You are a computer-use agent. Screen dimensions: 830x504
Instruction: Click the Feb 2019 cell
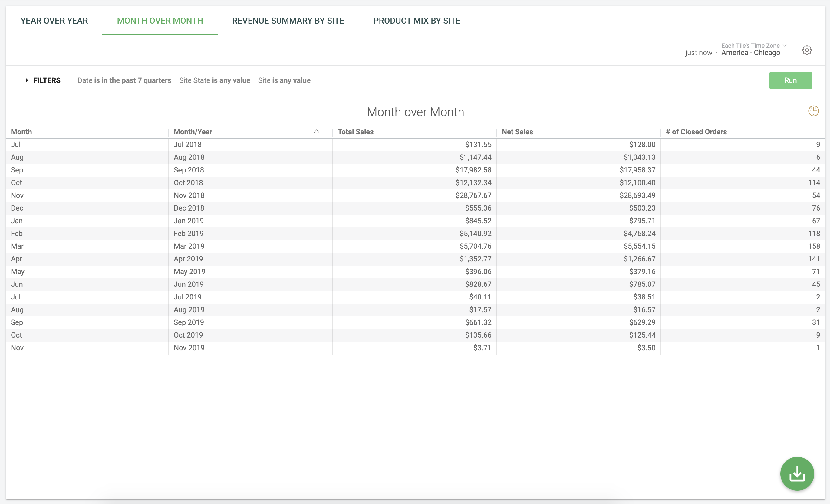189,234
